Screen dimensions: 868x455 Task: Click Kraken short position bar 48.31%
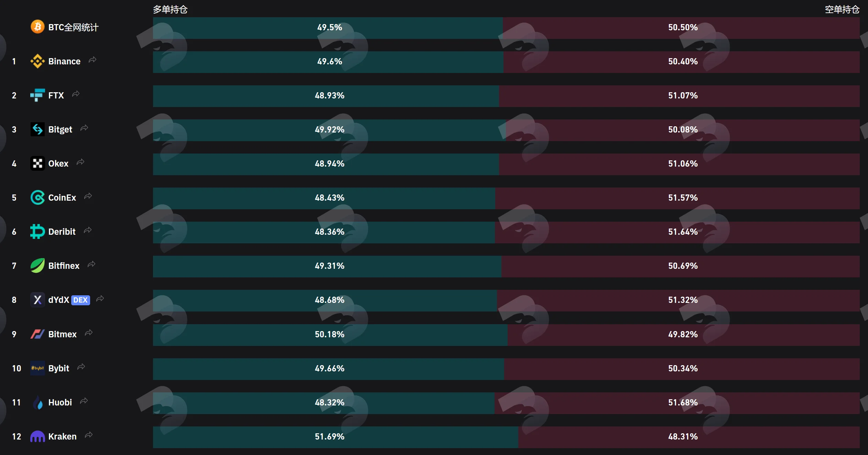tap(689, 437)
